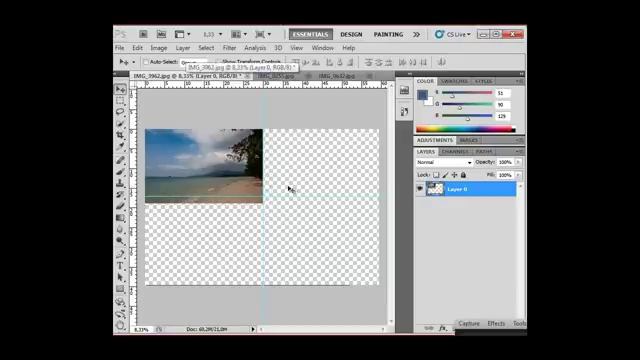Open the Filter menu
This screenshot has width=640, height=360.
pyautogui.click(x=229, y=48)
